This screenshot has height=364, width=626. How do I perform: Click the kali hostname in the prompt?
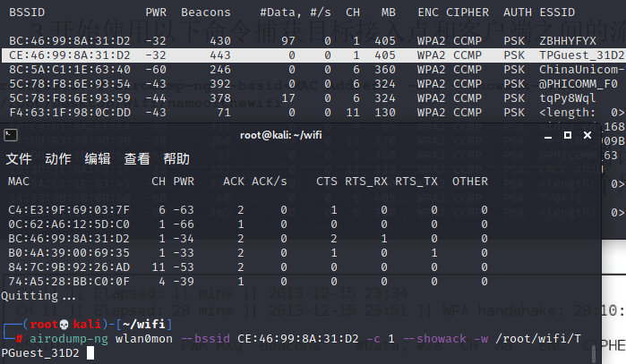click(87, 324)
